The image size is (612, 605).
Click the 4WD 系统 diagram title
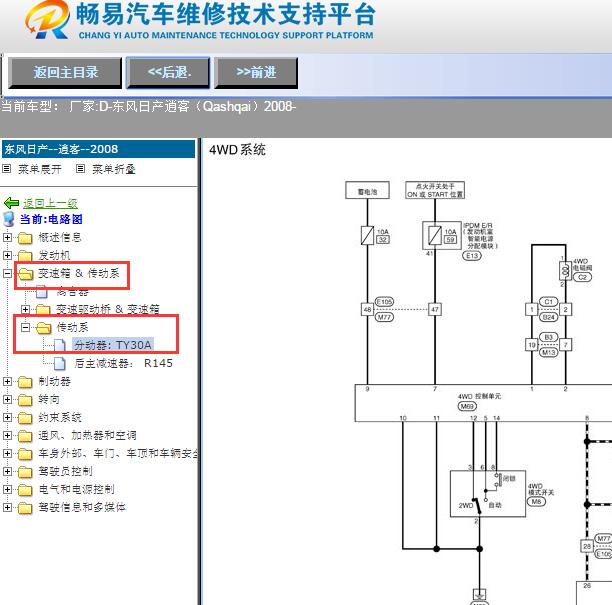pos(237,150)
